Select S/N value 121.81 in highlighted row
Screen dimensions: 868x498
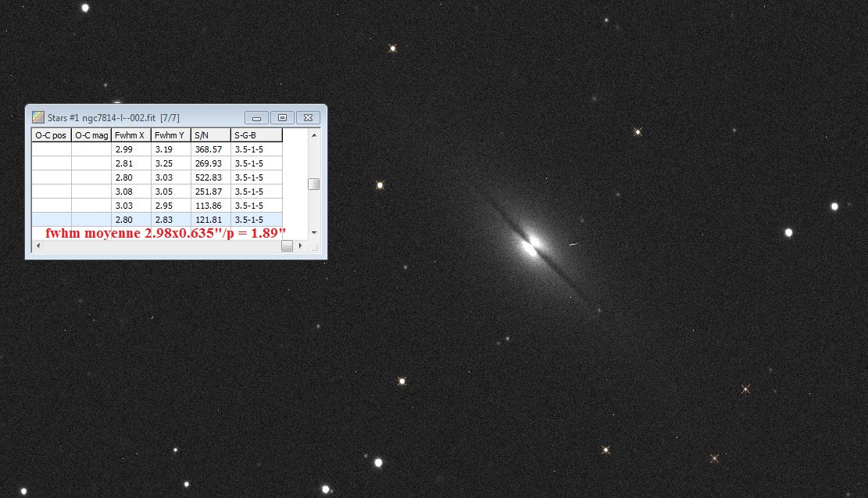tap(211, 220)
